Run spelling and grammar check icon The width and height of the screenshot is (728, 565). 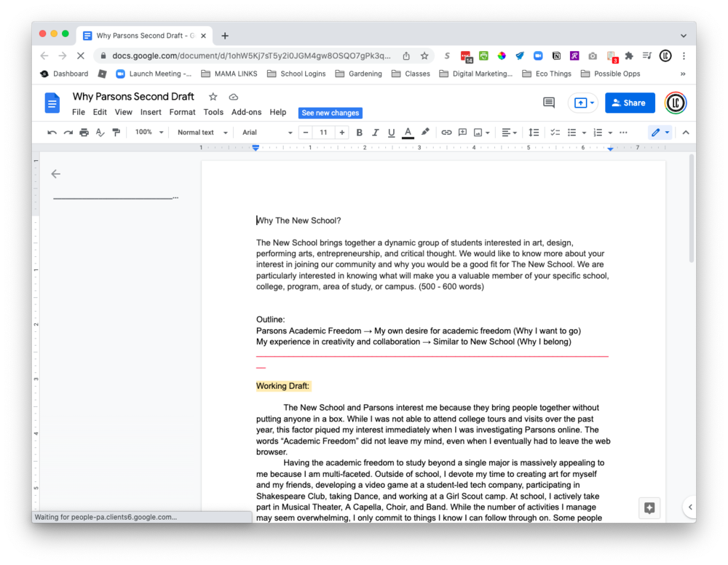pos(100,133)
